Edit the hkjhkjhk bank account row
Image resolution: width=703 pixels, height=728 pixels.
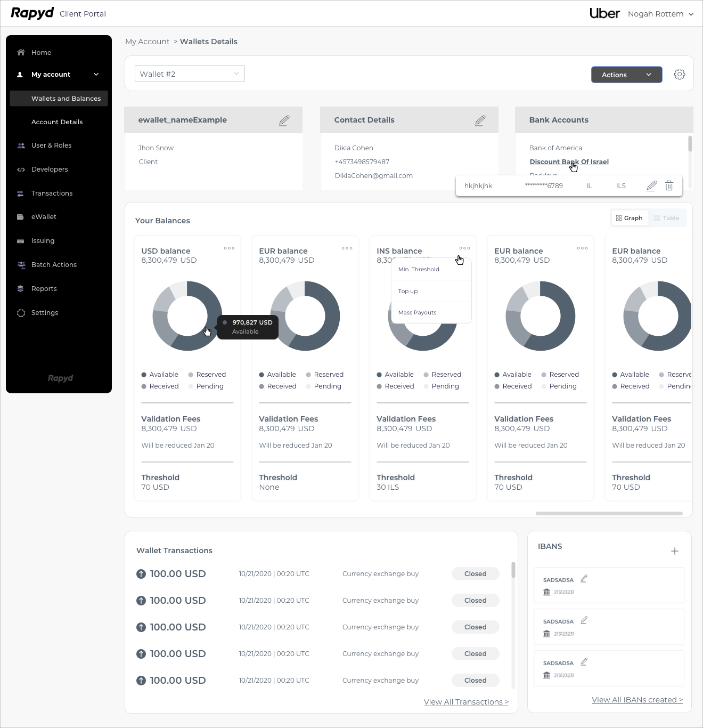click(651, 186)
